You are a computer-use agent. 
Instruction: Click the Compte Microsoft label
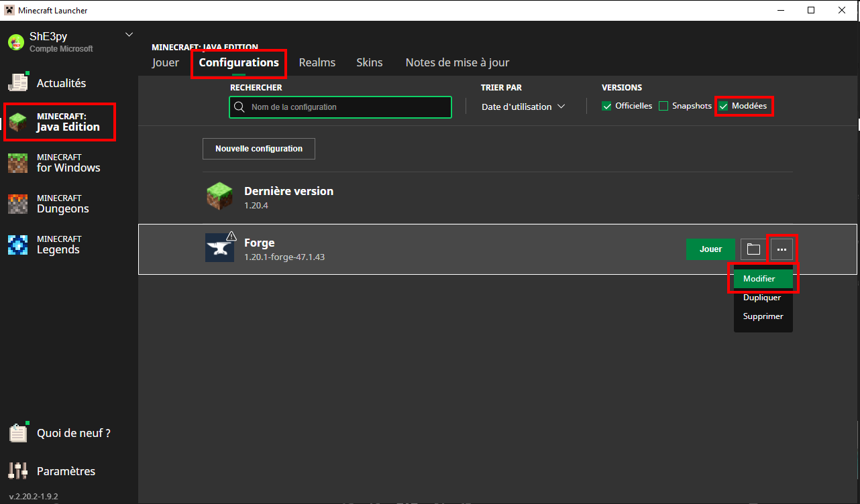[x=61, y=49]
